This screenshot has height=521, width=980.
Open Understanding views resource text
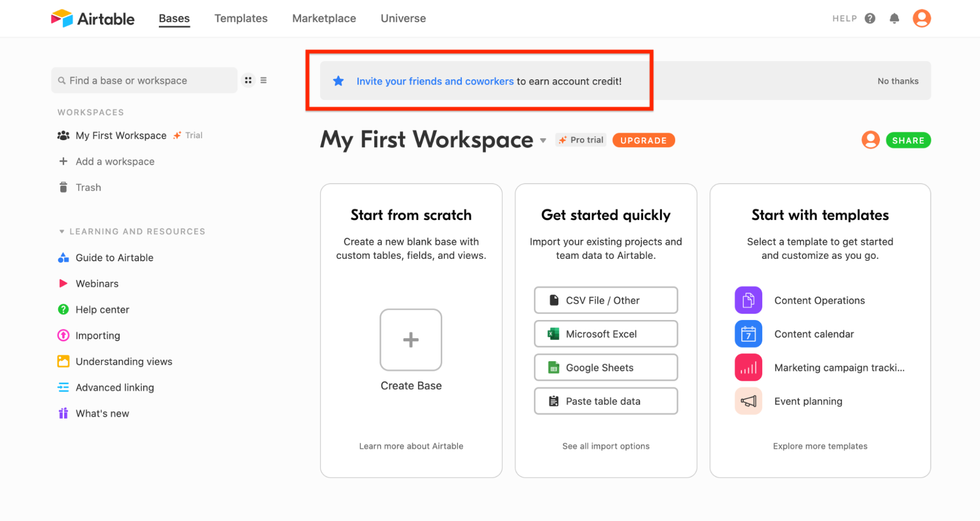pos(124,362)
